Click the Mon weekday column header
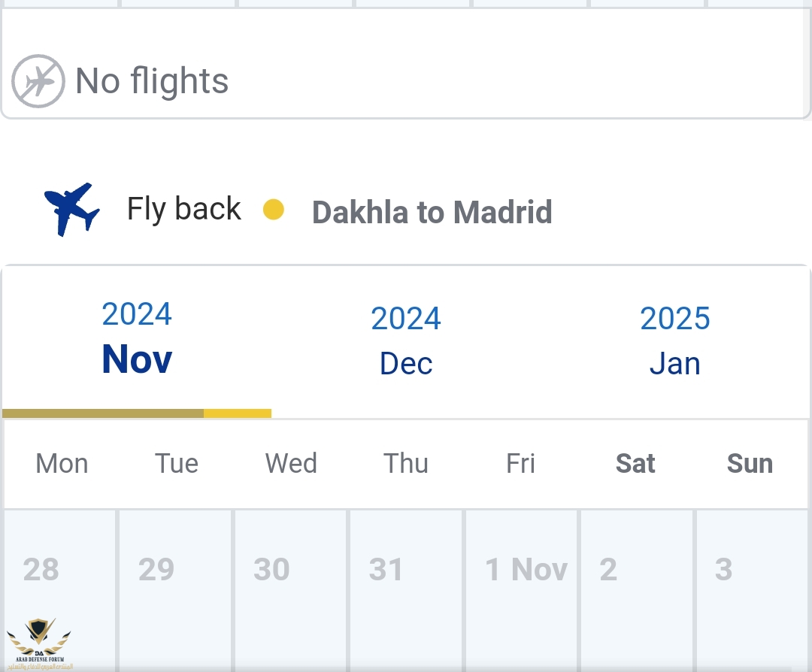Image resolution: width=812 pixels, height=672 pixels. pos(62,464)
